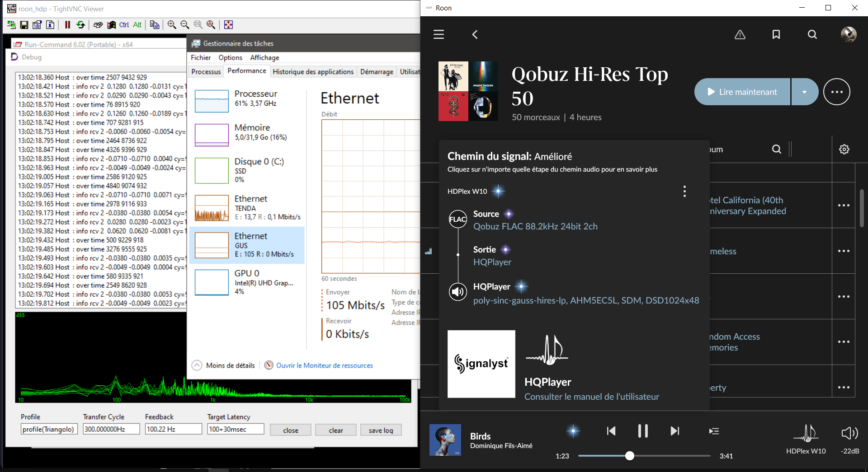Open the volume control at -22dB
Viewport: 868px width, 472px height.
(x=850, y=439)
